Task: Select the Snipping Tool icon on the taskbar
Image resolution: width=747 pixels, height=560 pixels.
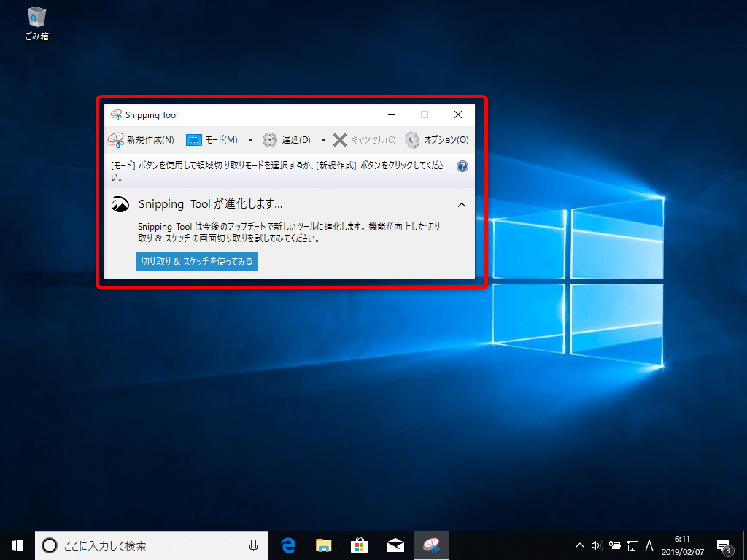Action: [431, 545]
